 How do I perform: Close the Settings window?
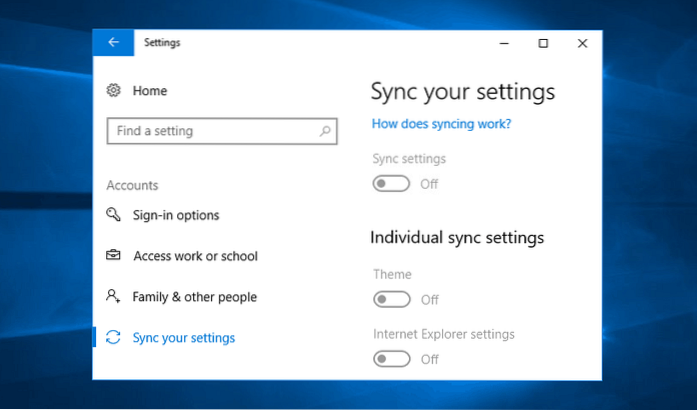point(582,43)
